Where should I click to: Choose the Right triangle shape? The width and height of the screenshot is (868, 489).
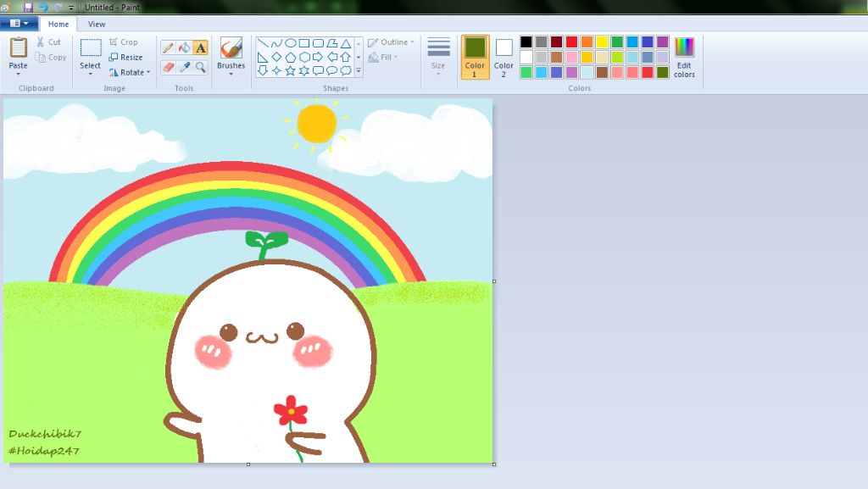click(263, 57)
